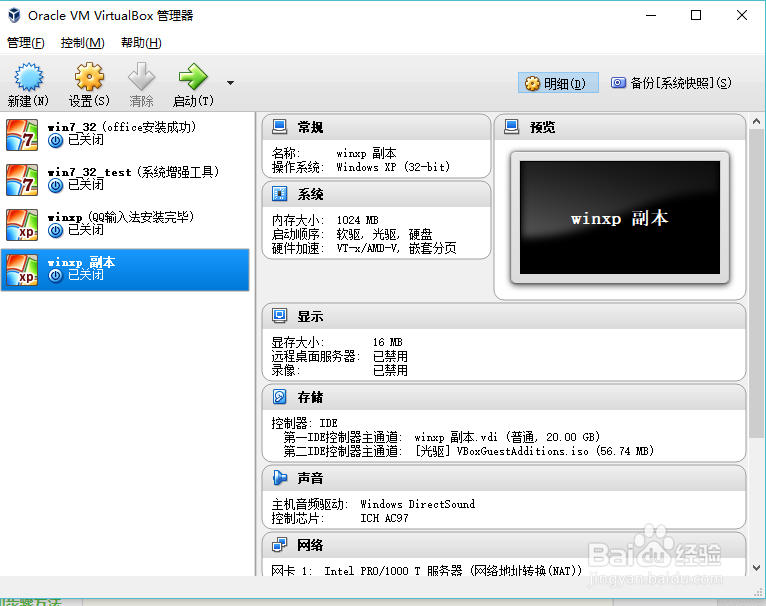Select win7_32 (office安装成功) virtual machine
766x606 pixels.
(x=125, y=134)
